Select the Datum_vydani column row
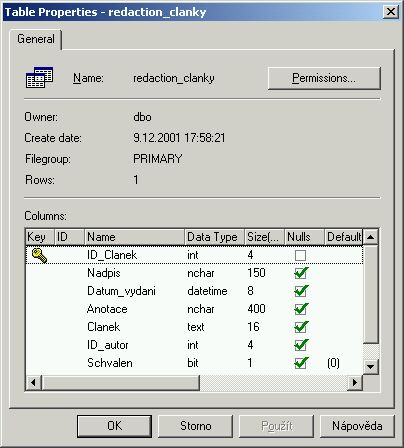 [194, 291]
